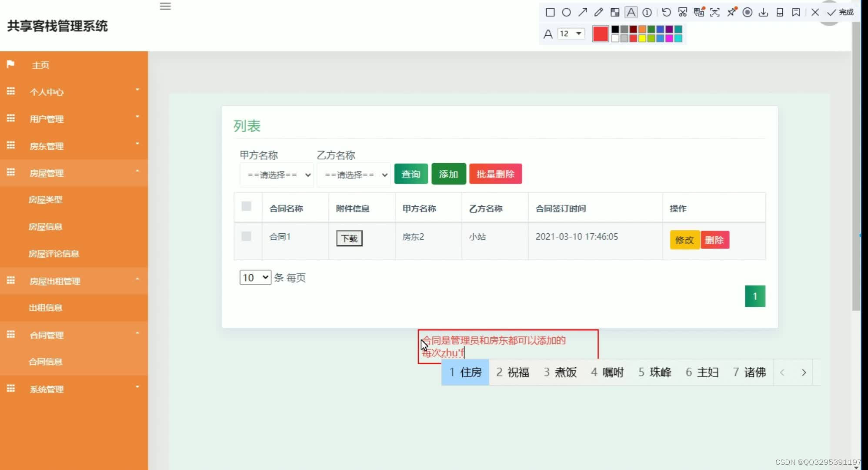Click the flag icon next to 主页
This screenshot has width=868, height=470.
coord(11,64)
